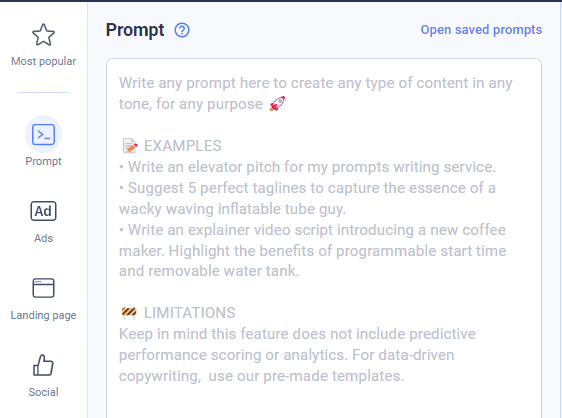Go to the "Landing page" sidebar label
Viewport: 562px width, 418px height.
43,315
